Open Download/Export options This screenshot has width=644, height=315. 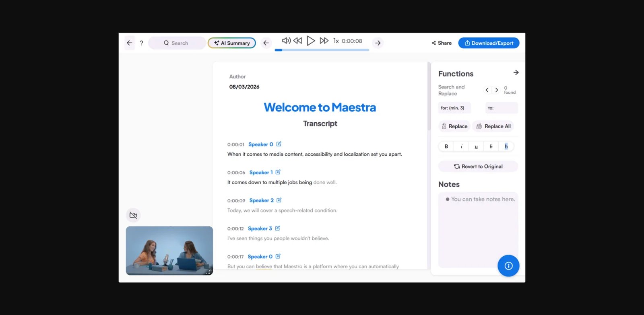(489, 43)
